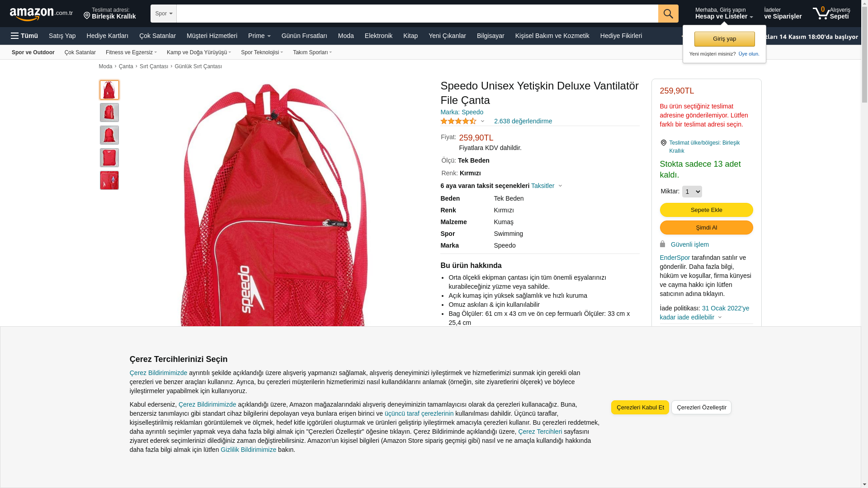Click the delivery address location pin
Viewport: 868px width, 488px height.
click(87, 16)
